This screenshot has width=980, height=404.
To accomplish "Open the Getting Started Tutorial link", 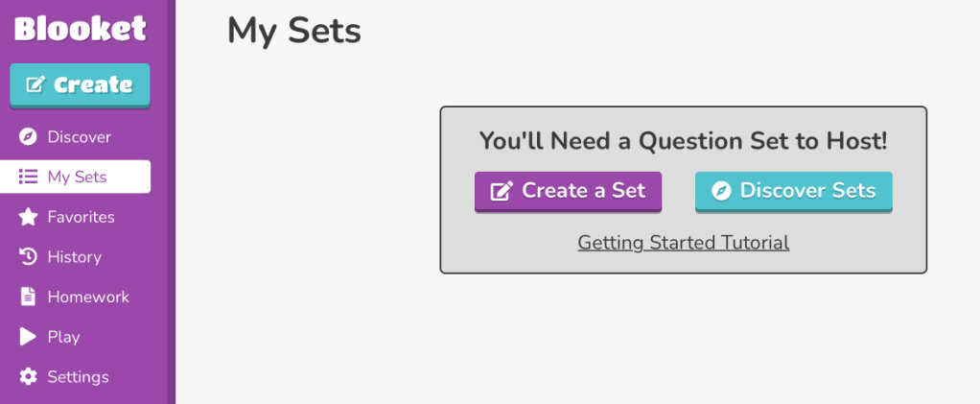I will [x=683, y=243].
